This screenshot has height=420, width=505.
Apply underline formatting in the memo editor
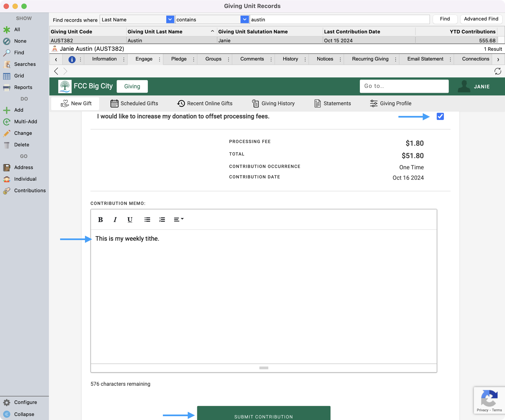pos(130,220)
